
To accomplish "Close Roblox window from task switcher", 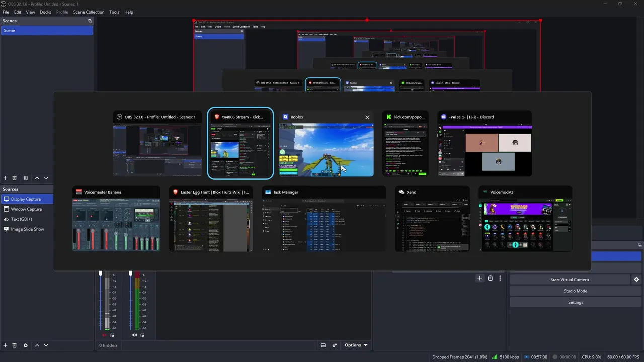I will click(367, 117).
